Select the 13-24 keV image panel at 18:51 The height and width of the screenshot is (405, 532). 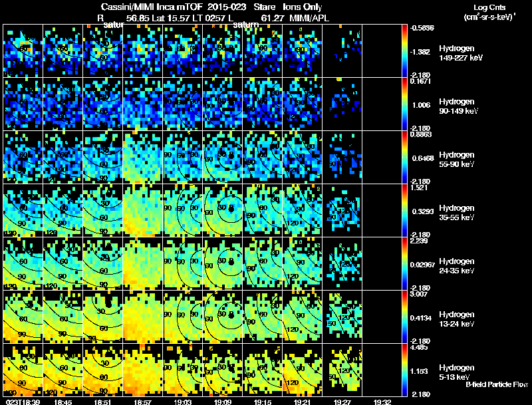click(103, 317)
